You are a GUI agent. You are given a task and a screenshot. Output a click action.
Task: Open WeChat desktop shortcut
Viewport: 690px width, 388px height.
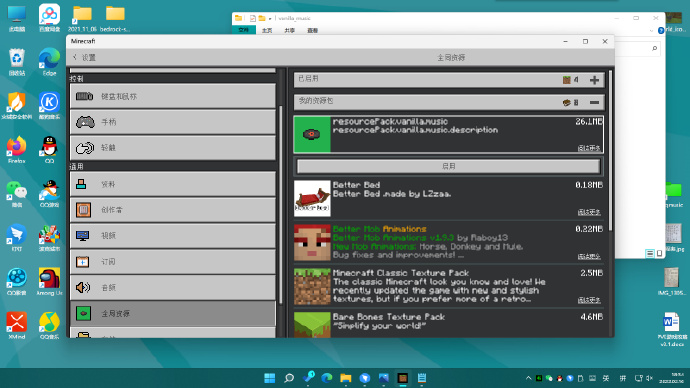click(17, 194)
